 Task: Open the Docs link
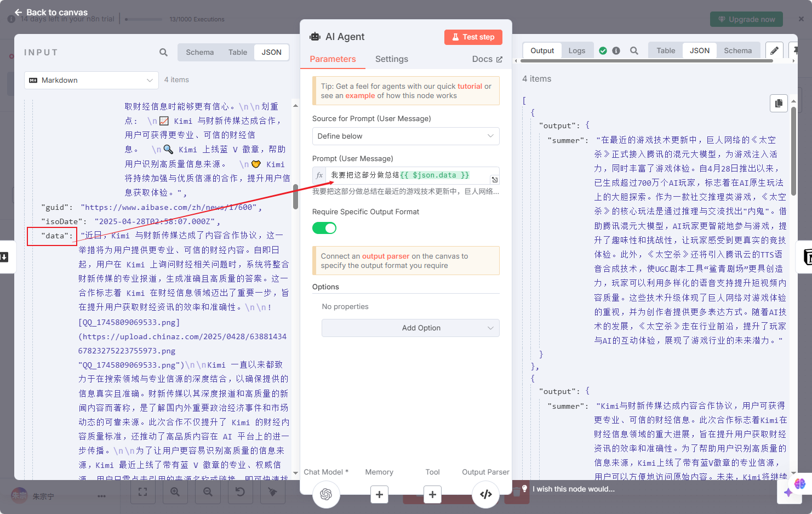(487, 59)
